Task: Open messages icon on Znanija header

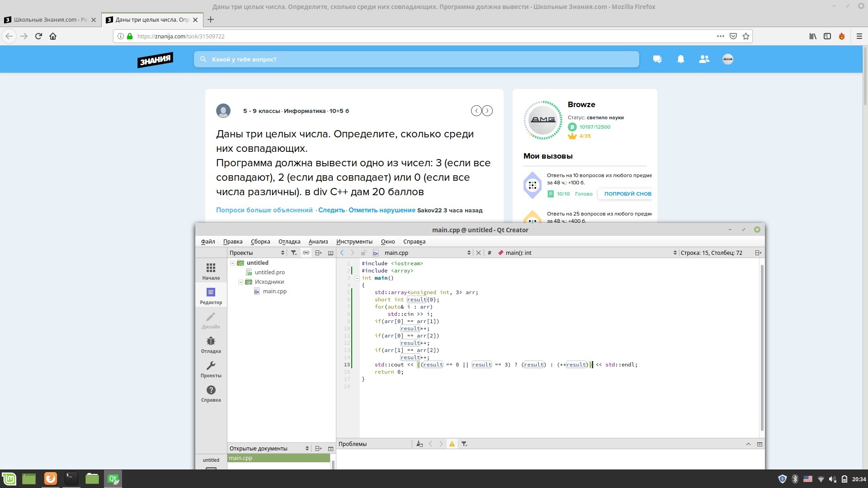Action: pyautogui.click(x=657, y=59)
